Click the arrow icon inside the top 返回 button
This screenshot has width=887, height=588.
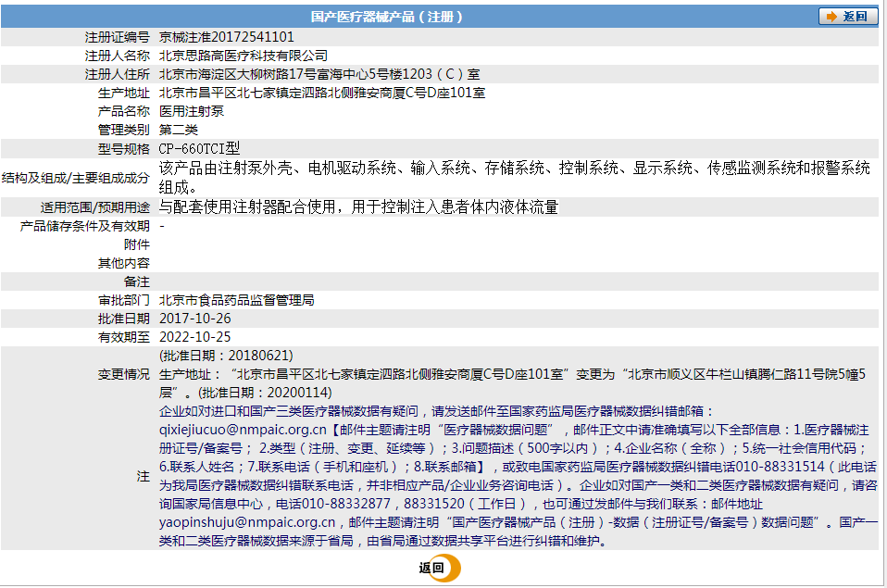[830, 15]
